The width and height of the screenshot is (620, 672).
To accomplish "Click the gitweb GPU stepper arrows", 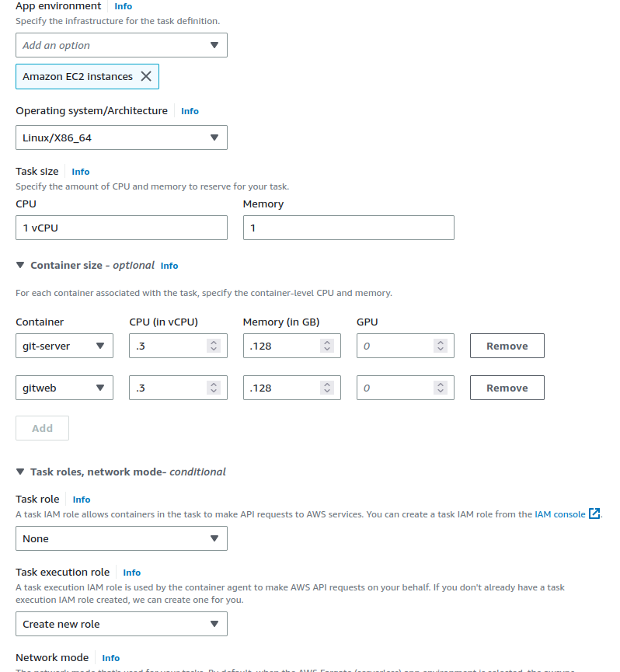I will coord(441,388).
